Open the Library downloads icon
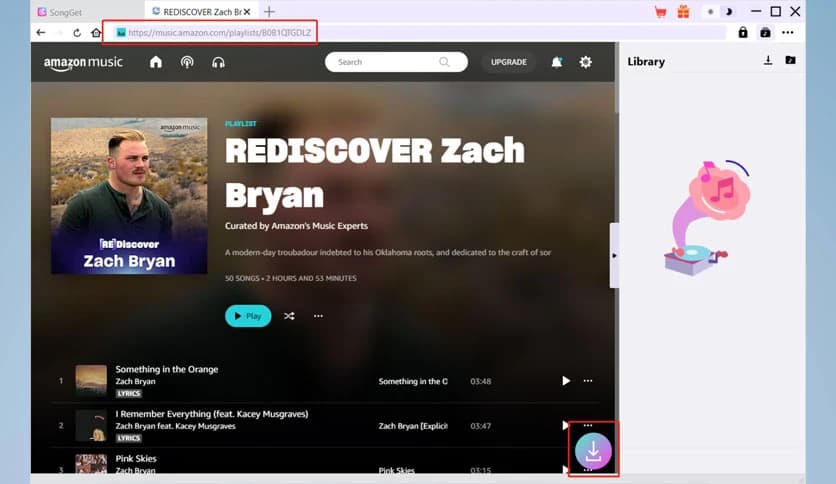836x484 pixels. coord(768,61)
